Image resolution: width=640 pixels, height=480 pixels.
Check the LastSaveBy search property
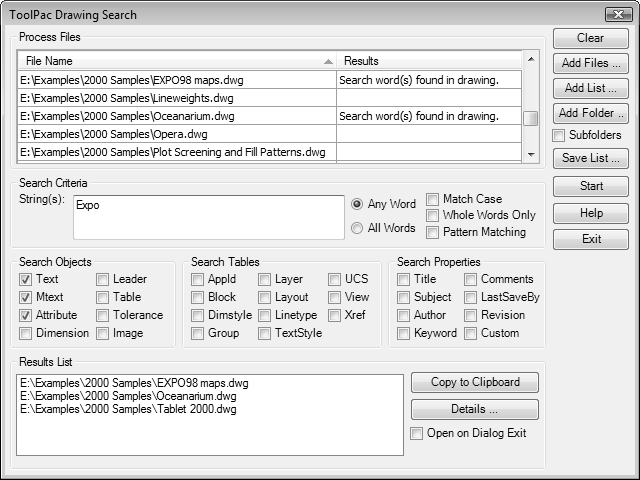pyautogui.click(x=470, y=297)
